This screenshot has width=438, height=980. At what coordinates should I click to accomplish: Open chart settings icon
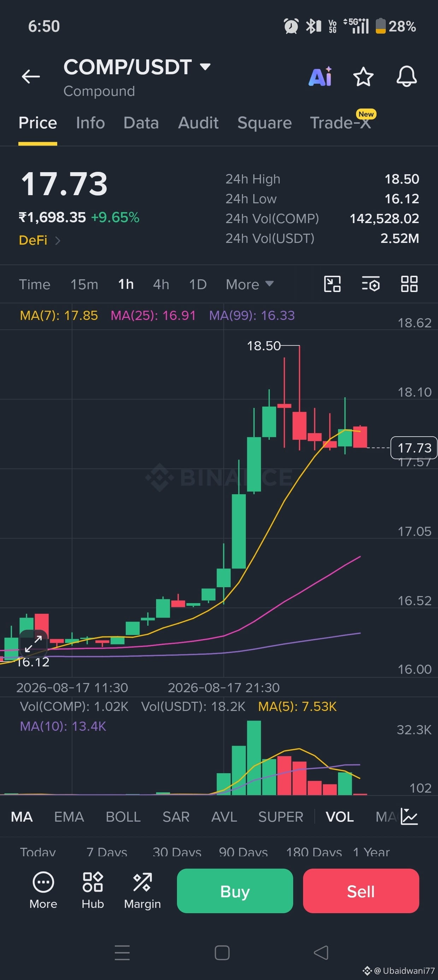[371, 284]
